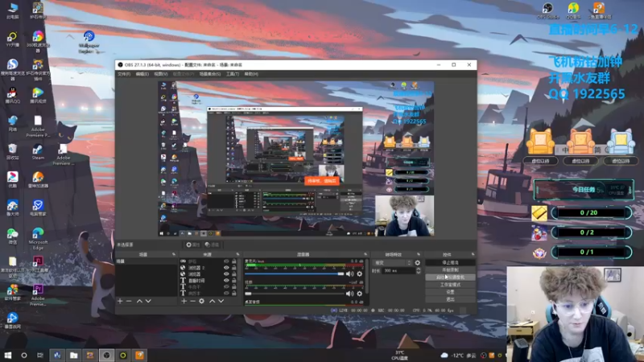Undock the 来源 panel via header icon

click(237, 254)
